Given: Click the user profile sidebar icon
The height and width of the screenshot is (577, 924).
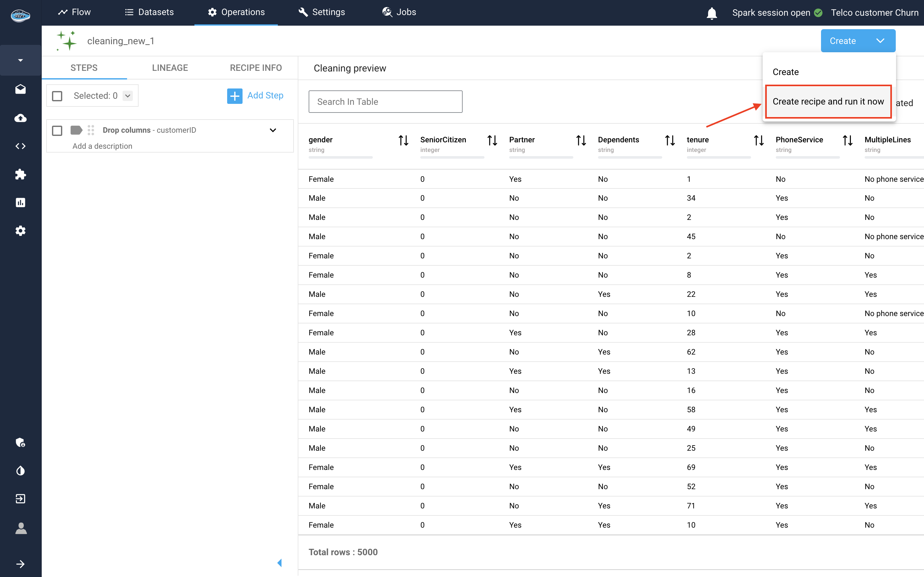Looking at the screenshot, I should point(21,528).
